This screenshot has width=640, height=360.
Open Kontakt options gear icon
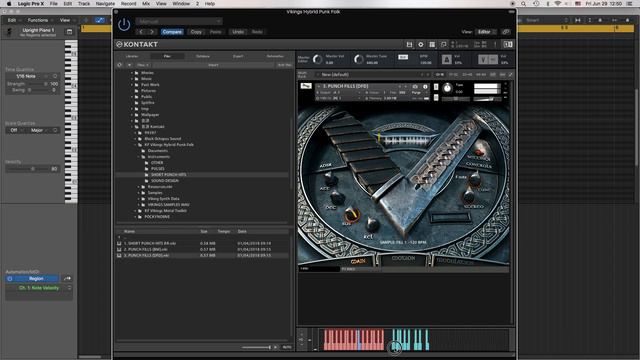[x=421, y=44]
